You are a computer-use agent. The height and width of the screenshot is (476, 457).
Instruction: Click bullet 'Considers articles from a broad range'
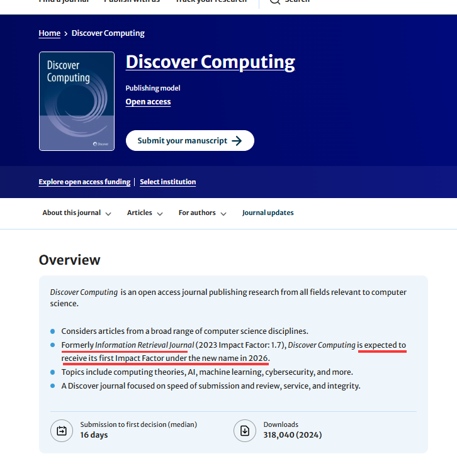184,331
